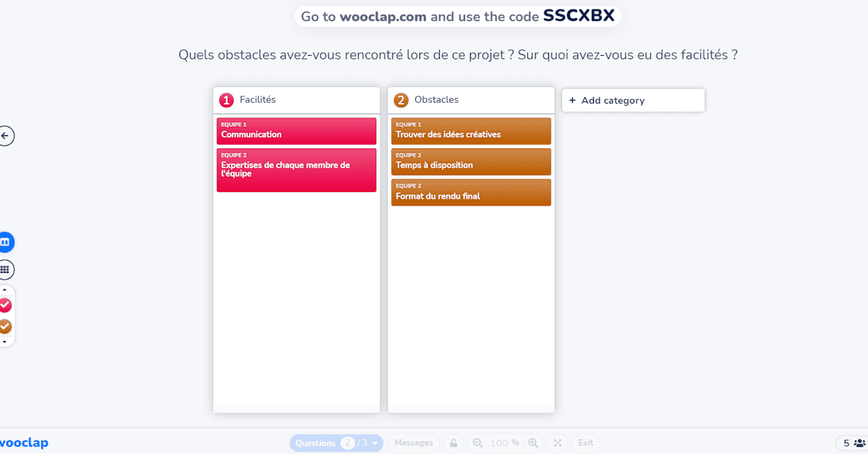Click the zoom out magnifier icon
Image resolution: width=868 pixels, height=454 pixels.
[x=477, y=442]
